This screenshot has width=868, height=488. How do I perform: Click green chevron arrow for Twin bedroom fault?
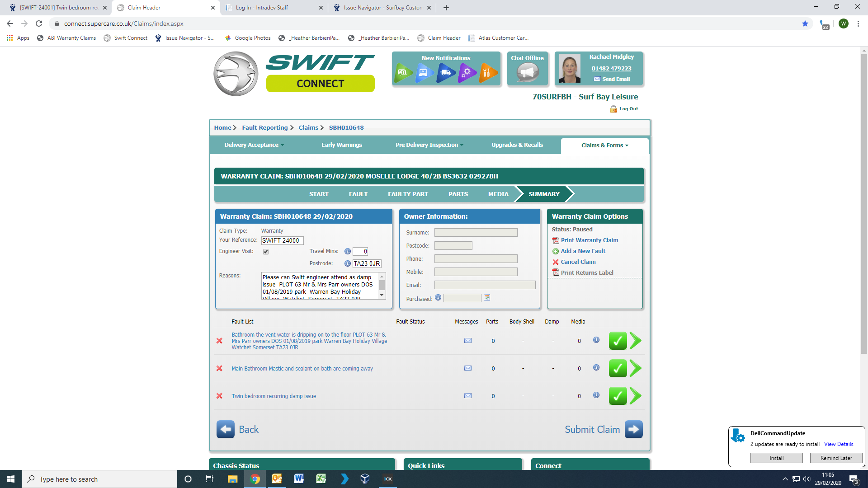(636, 396)
